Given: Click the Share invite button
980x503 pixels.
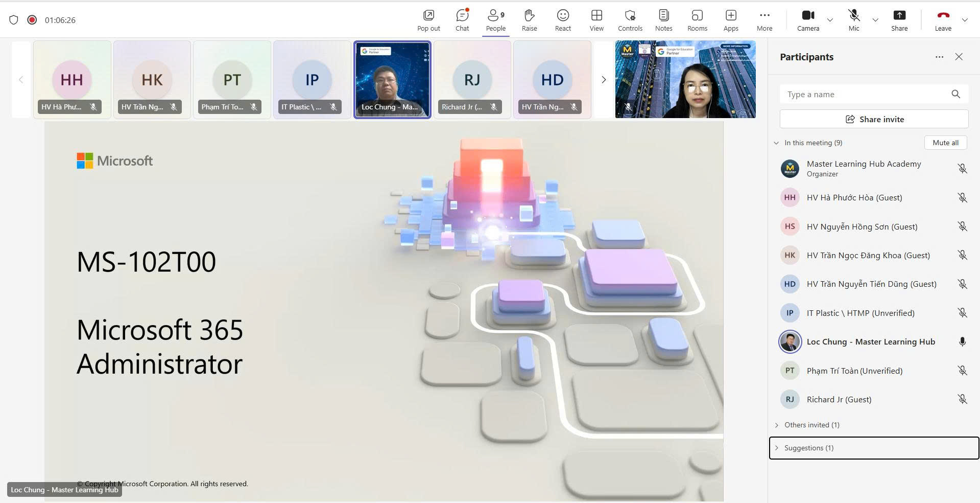Looking at the screenshot, I should (874, 119).
